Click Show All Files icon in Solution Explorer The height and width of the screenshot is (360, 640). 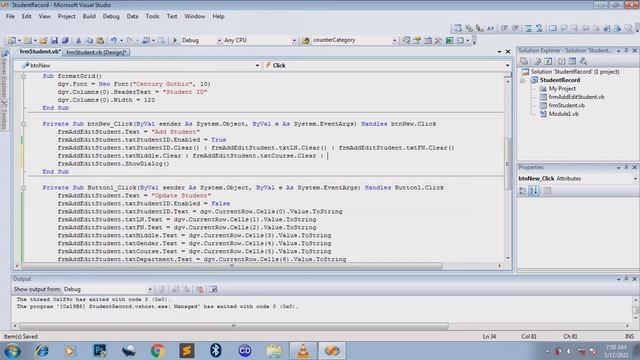(538, 61)
